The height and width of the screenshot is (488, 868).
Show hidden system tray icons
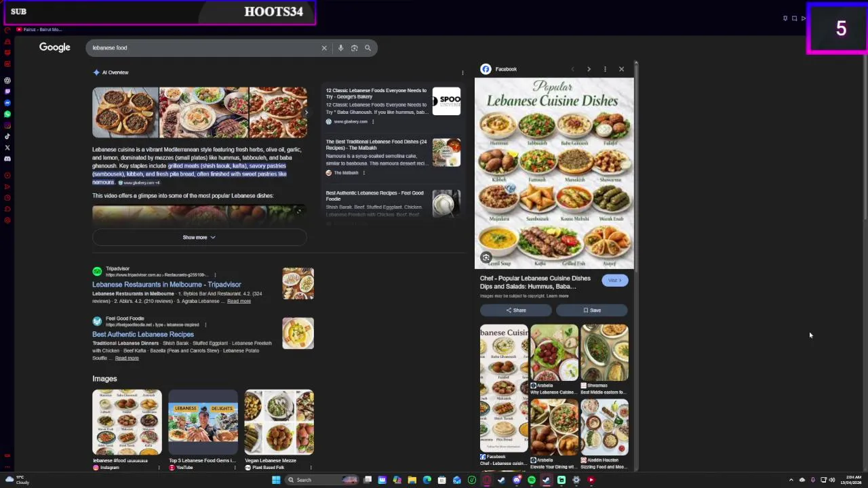click(791, 480)
